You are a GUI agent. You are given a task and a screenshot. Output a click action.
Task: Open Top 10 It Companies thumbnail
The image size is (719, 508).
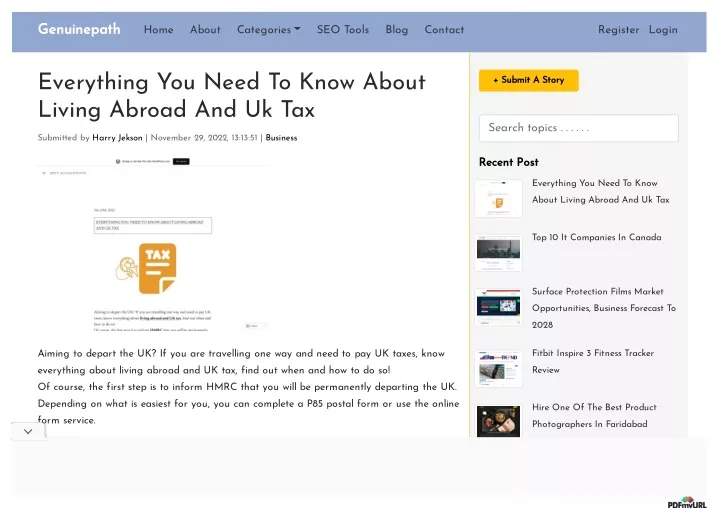tap(498, 253)
